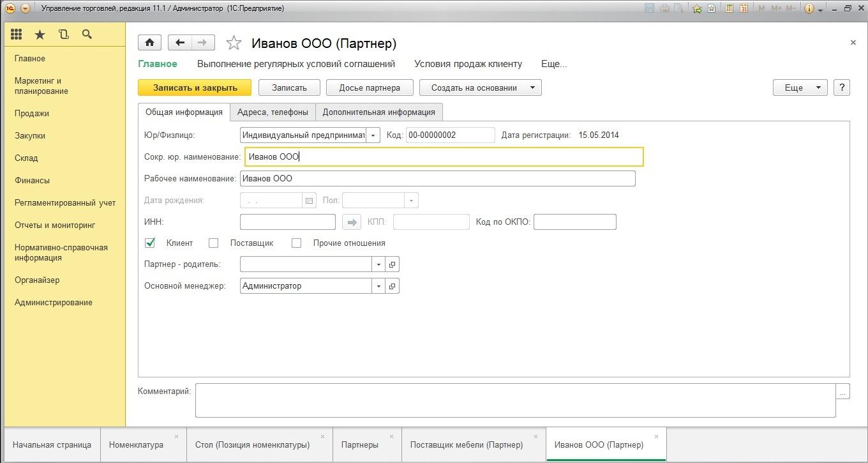
Task: Open the favorites page icon in title bar
Action: click(x=712, y=8)
